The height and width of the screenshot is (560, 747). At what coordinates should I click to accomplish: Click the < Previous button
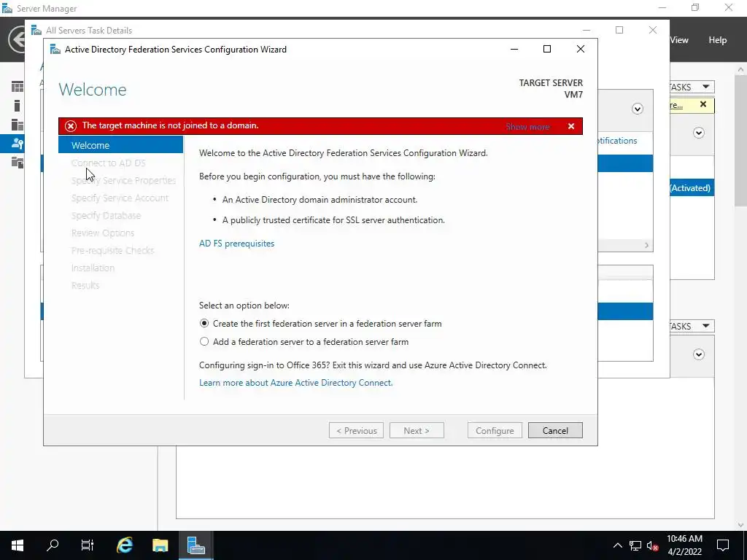(x=356, y=430)
